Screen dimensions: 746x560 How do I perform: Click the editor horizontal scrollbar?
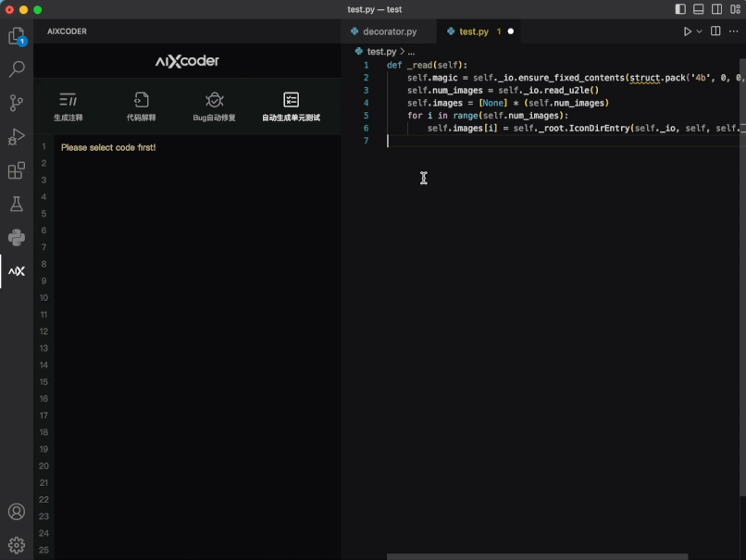pos(537,556)
